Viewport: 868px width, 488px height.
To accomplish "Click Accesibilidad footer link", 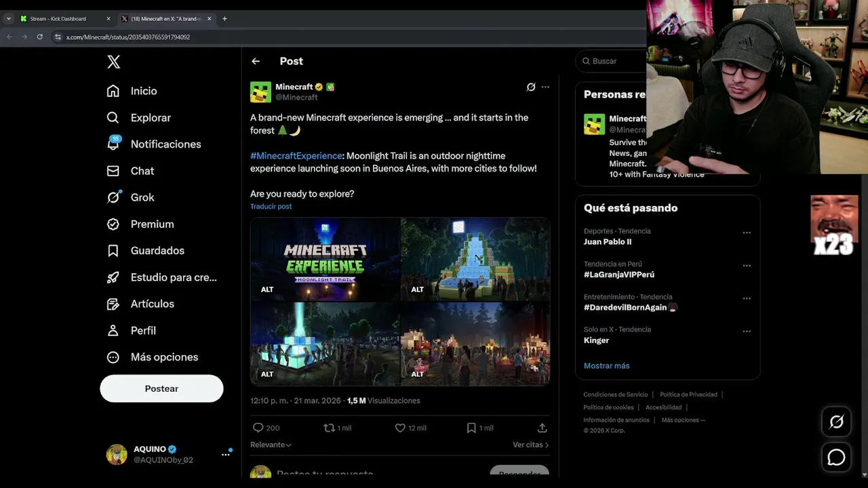I will [x=664, y=407].
